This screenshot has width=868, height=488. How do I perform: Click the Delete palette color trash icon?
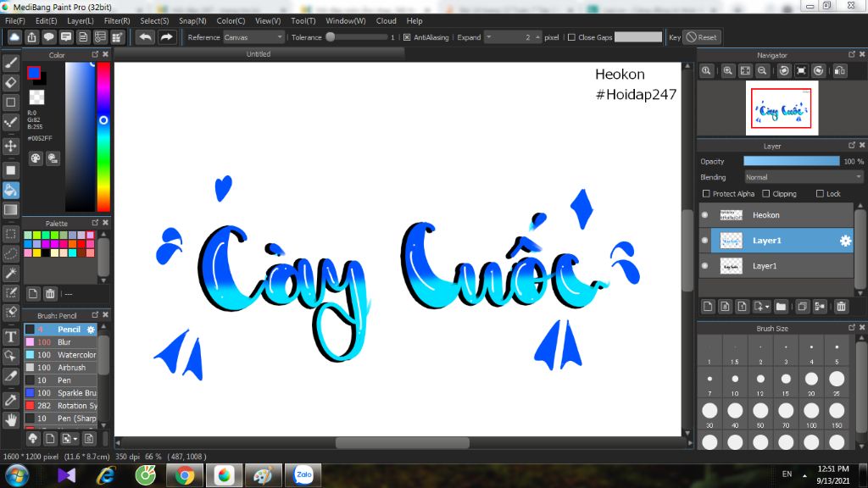click(50, 294)
